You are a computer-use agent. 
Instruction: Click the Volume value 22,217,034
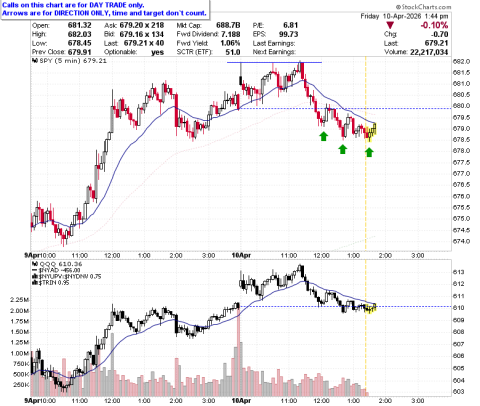click(x=429, y=52)
